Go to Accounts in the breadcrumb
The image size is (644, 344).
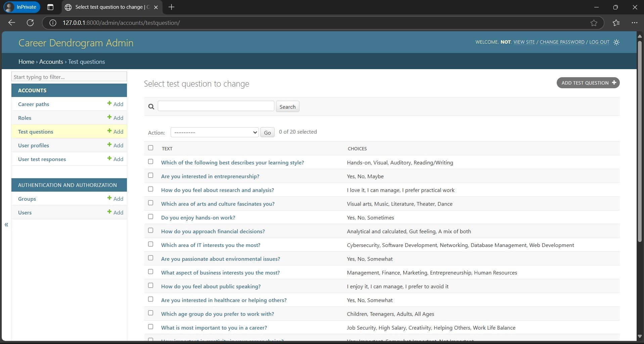(x=51, y=62)
